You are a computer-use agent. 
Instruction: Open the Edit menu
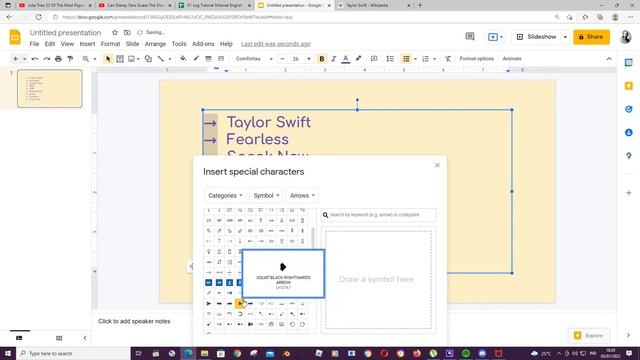[x=50, y=44]
